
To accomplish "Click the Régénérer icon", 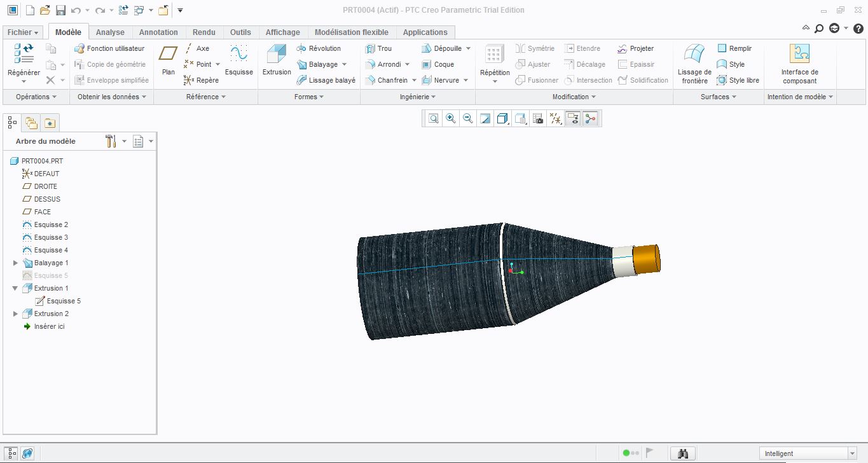I will point(24,53).
